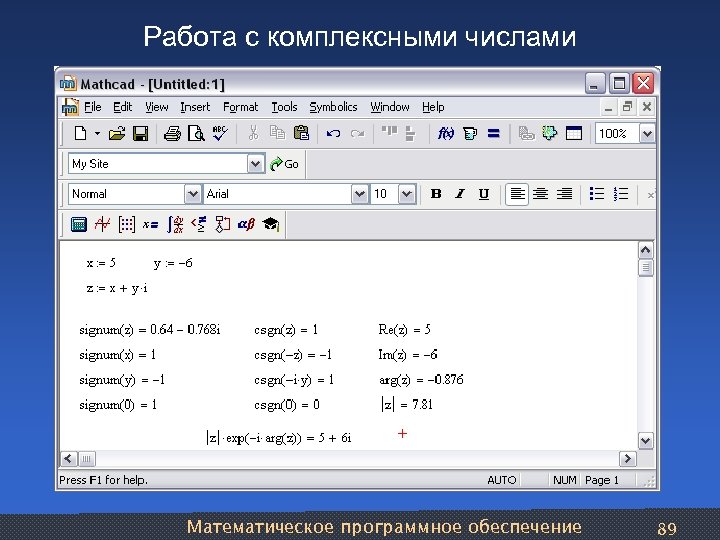
Task: Click the horizontal scrollbar left arrow
Action: point(69,459)
